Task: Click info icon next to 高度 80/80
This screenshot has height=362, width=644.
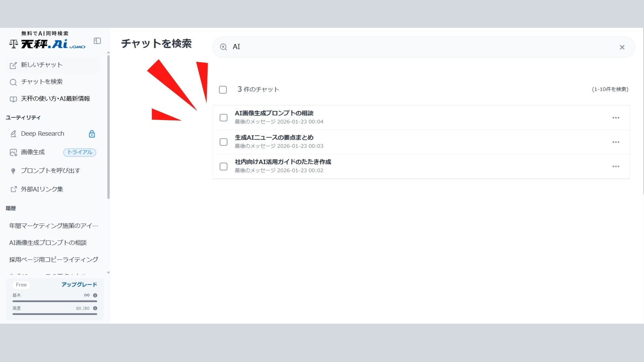Action: click(x=95, y=308)
